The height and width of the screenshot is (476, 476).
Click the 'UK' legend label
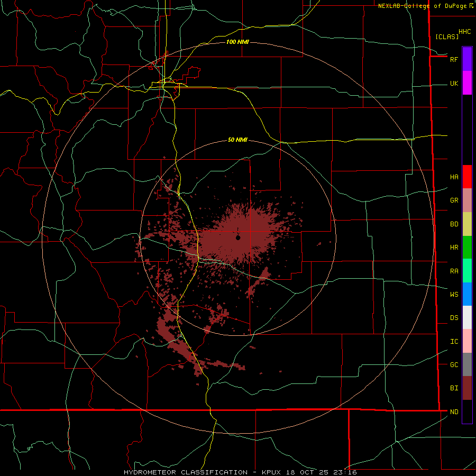point(454,83)
